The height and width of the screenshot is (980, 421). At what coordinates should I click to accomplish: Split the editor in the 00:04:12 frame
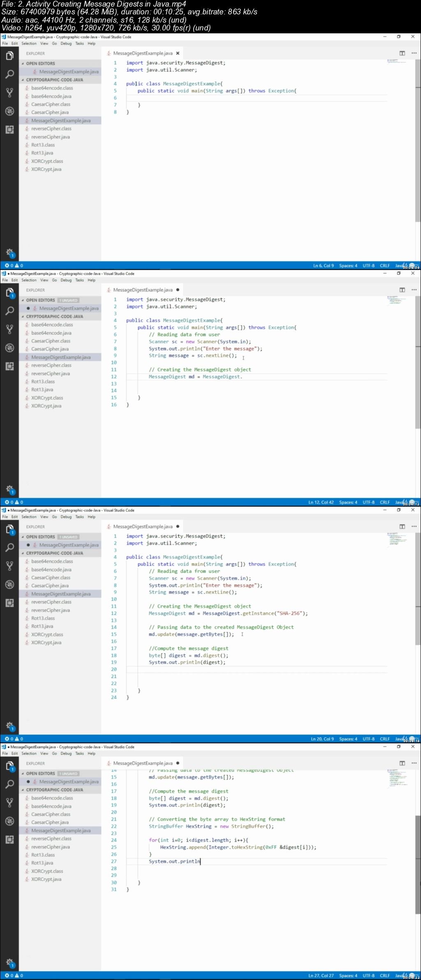click(402, 290)
